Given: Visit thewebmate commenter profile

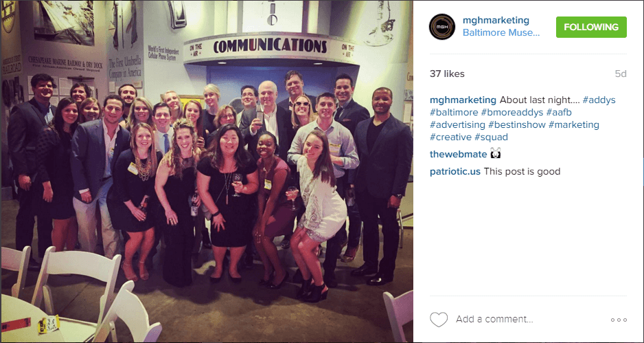Looking at the screenshot, I should 459,154.
